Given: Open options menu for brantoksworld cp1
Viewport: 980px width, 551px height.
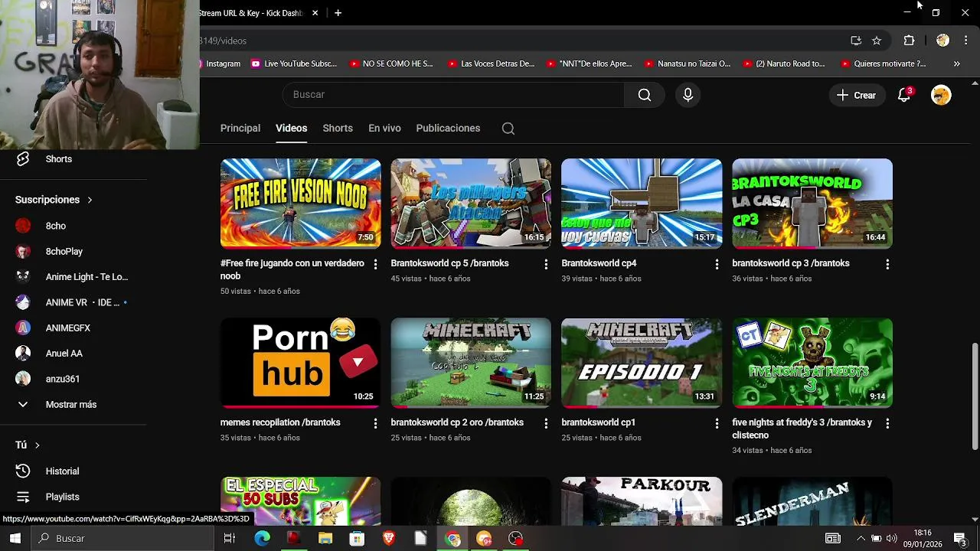Looking at the screenshot, I should click(x=717, y=423).
